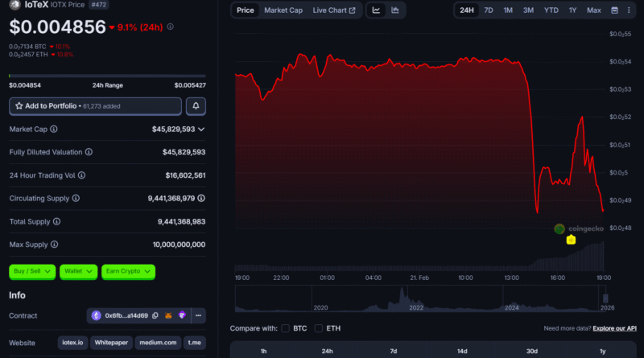The image size is (644, 358).
Task: Select the YTD time range
Action: [551, 10]
